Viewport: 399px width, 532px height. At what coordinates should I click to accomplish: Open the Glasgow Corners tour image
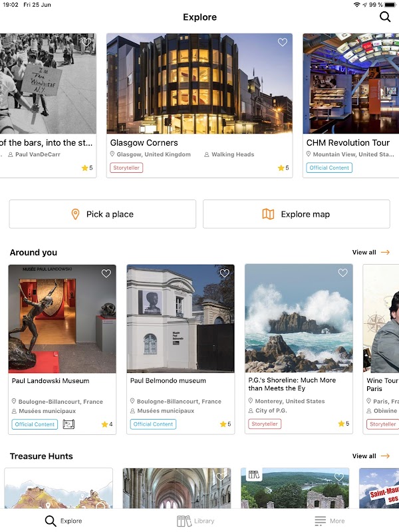pos(199,83)
